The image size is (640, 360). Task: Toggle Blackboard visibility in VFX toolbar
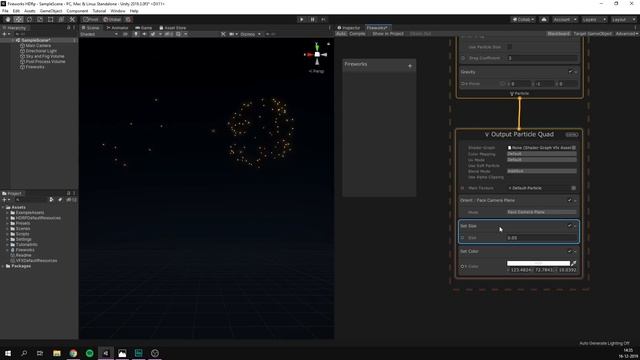[x=558, y=34]
